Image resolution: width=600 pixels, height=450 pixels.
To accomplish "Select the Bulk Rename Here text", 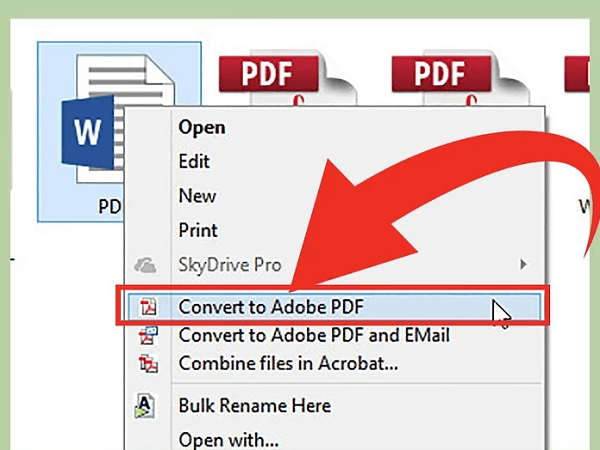I will point(254,406).
